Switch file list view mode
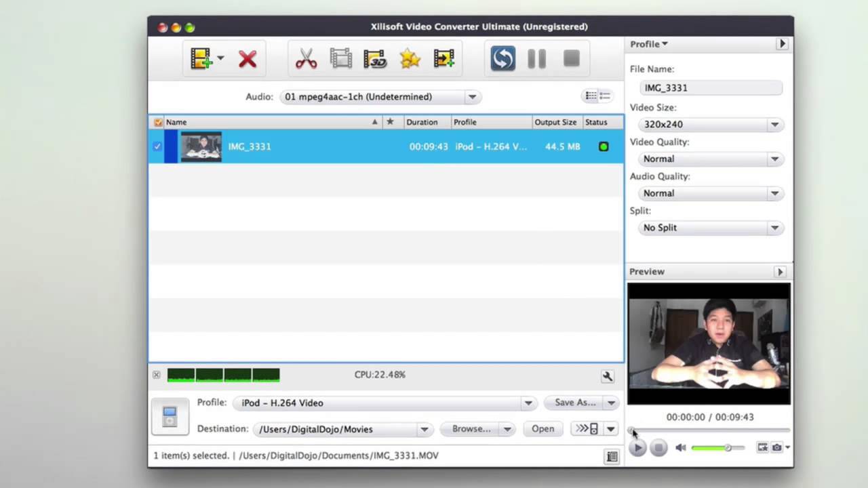Image resolution: width=868 pixels, height=488 pixels. [x=598, y=96]
